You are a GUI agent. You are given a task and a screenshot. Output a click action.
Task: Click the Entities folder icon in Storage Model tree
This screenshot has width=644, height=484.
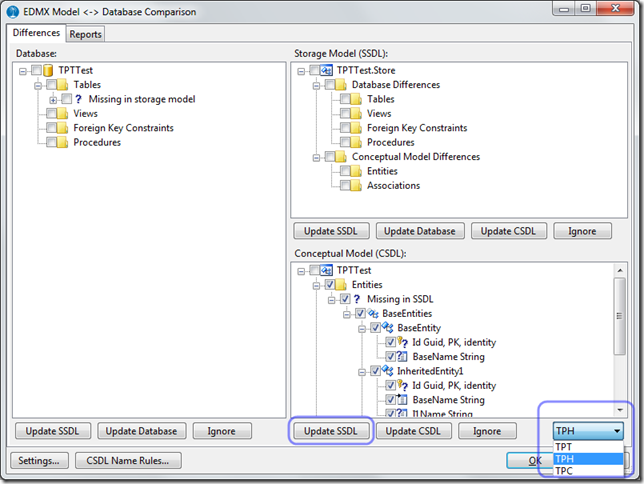click(x=356, y=171)
